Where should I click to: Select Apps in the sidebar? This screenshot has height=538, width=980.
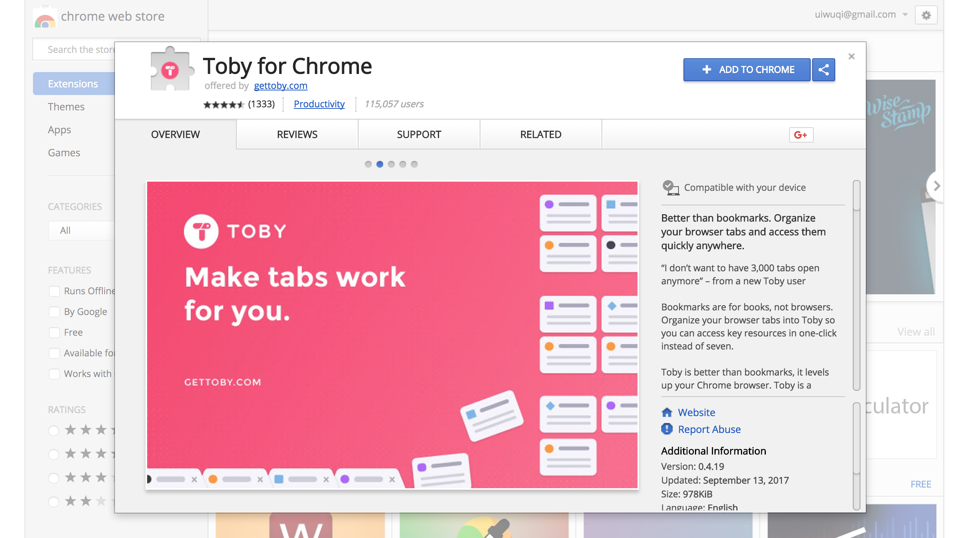(59, 130)
